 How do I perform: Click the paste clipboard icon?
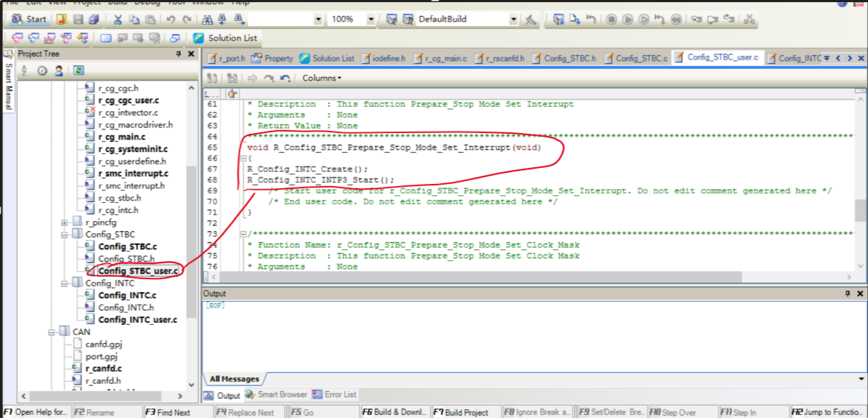tap(150, 19)
